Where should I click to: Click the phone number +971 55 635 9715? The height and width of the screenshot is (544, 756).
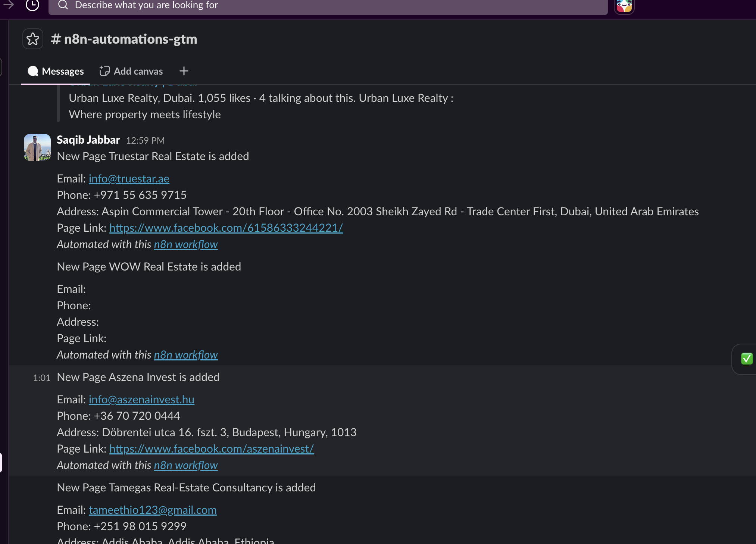[x=140, y=195]
